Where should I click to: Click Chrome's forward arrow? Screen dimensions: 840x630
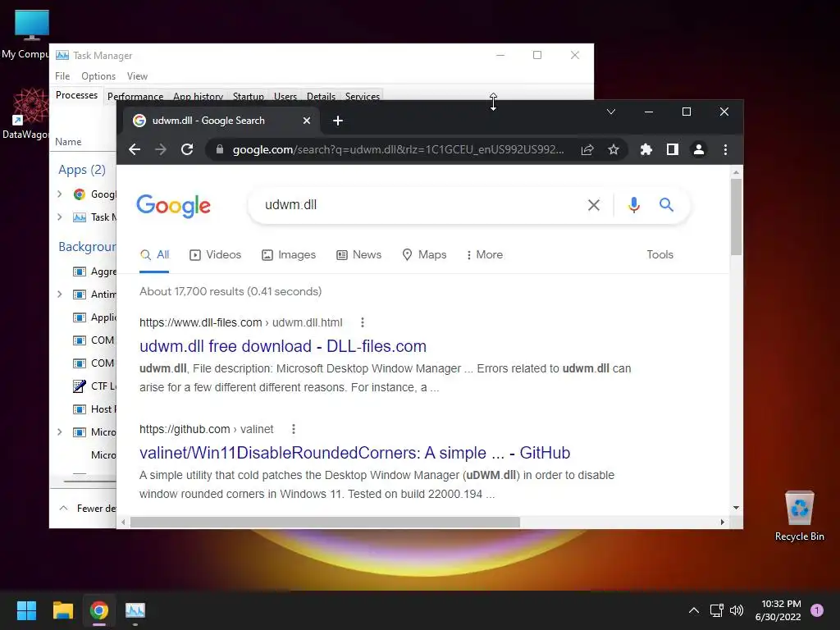(x=161, y=149)
